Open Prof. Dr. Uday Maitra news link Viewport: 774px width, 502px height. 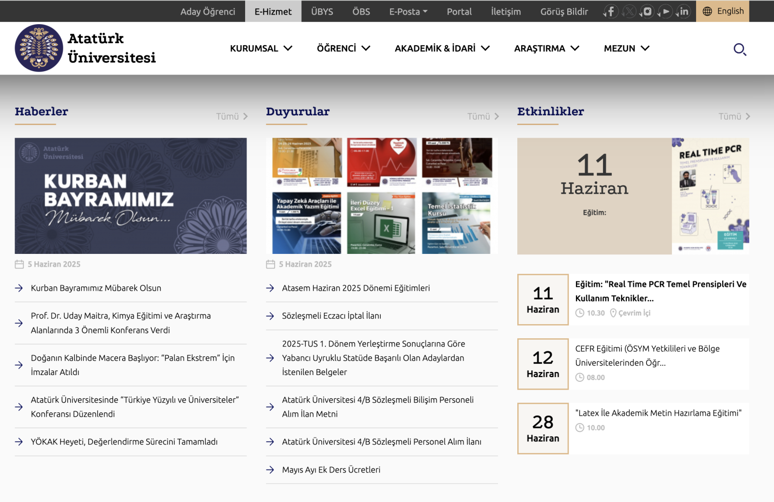(x=121, y=323)
